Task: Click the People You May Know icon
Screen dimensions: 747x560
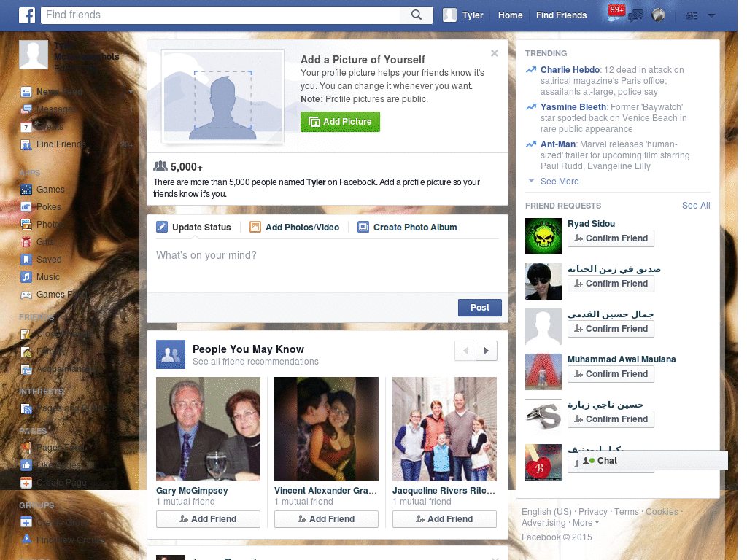Action: point(171,354)
